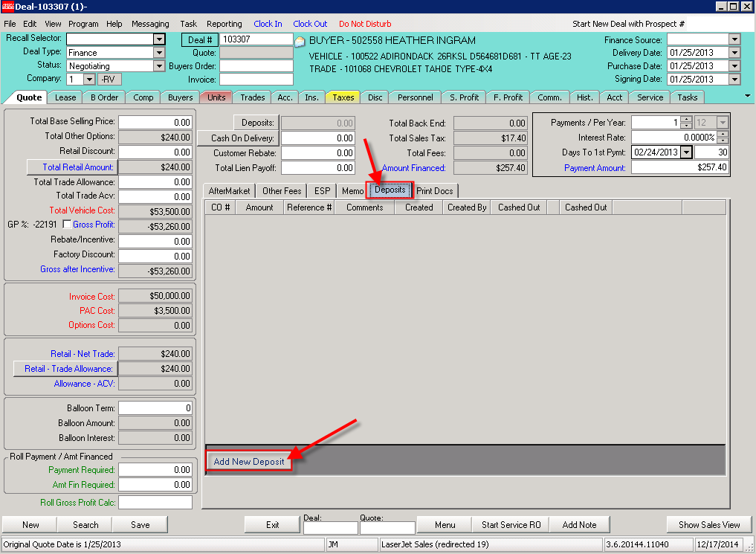Click the Comments column header

coord(365,207)
